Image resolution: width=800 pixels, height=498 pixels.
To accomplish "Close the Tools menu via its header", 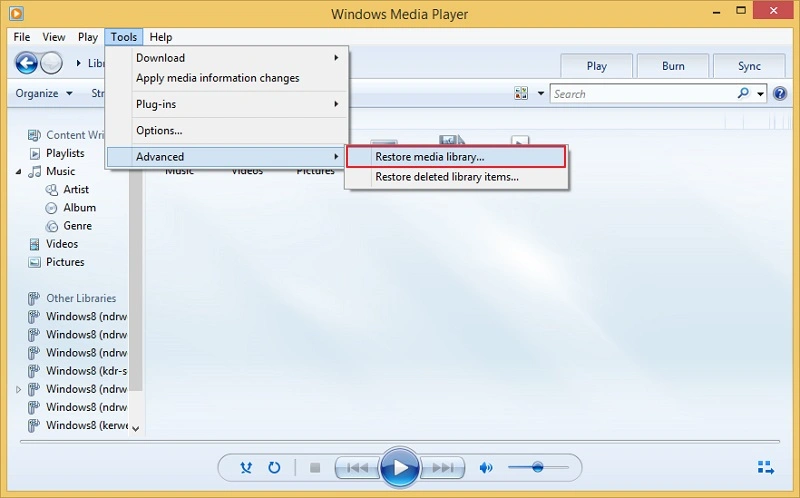I will tap(124, 37).
